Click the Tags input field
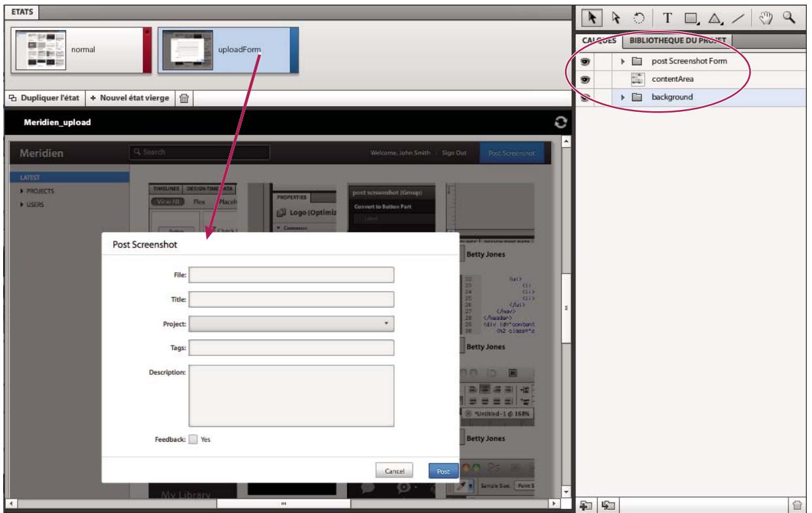The image size is (812, 513). point(292,347)
